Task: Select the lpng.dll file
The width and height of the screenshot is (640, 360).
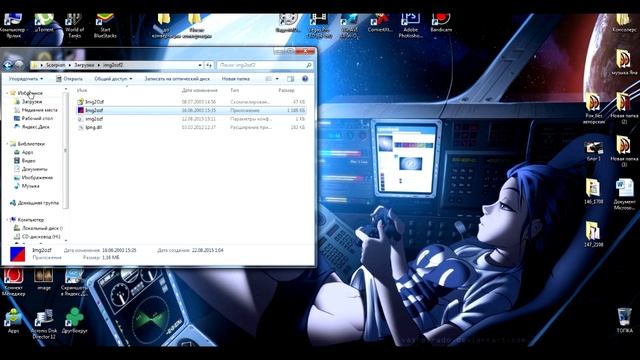Action: [191, 127]
